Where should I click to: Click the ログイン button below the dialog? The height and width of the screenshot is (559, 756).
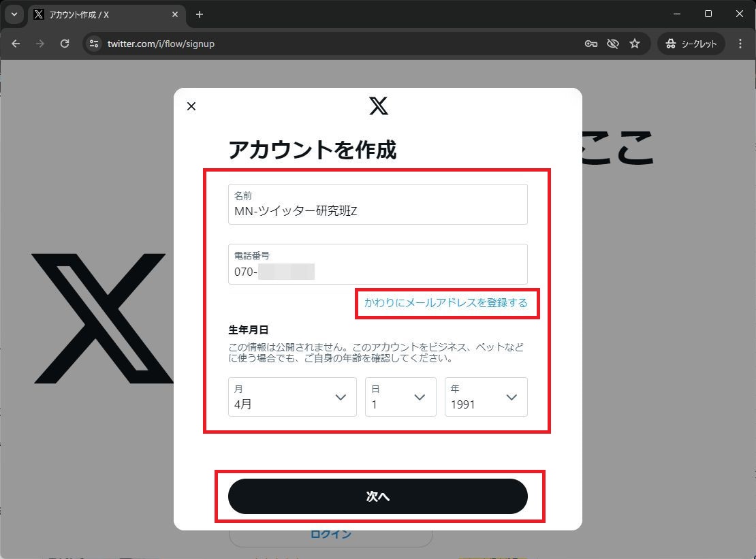330,534
